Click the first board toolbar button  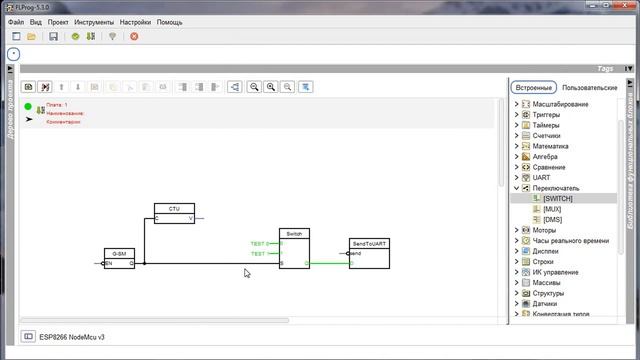(x=28, y=87)
